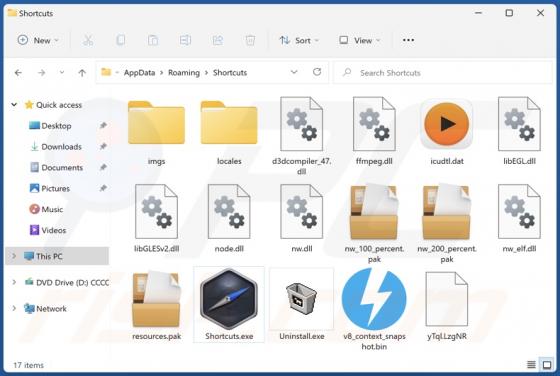
Task: Open the imgs folder
Action: (x=156, y=123)
